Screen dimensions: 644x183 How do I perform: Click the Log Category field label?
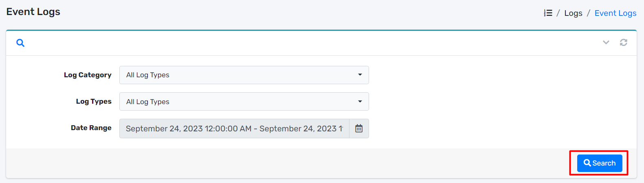(x=88, y=75)
